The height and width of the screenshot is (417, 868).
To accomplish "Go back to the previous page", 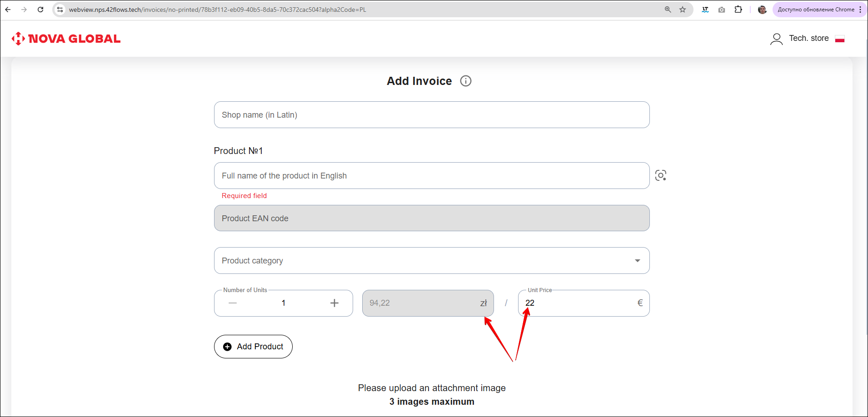I will [8, 10].
